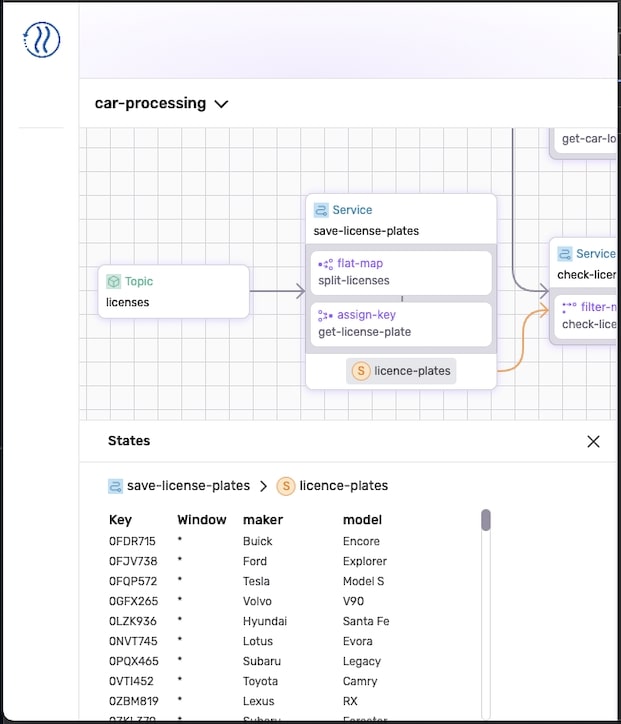Select the row with key 0FQP572
Image resolution: width=621 pixels, height=724 pixels.
133,581
